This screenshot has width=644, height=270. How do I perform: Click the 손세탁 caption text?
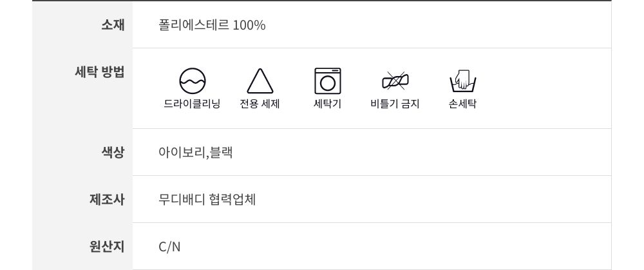(462, 104)
